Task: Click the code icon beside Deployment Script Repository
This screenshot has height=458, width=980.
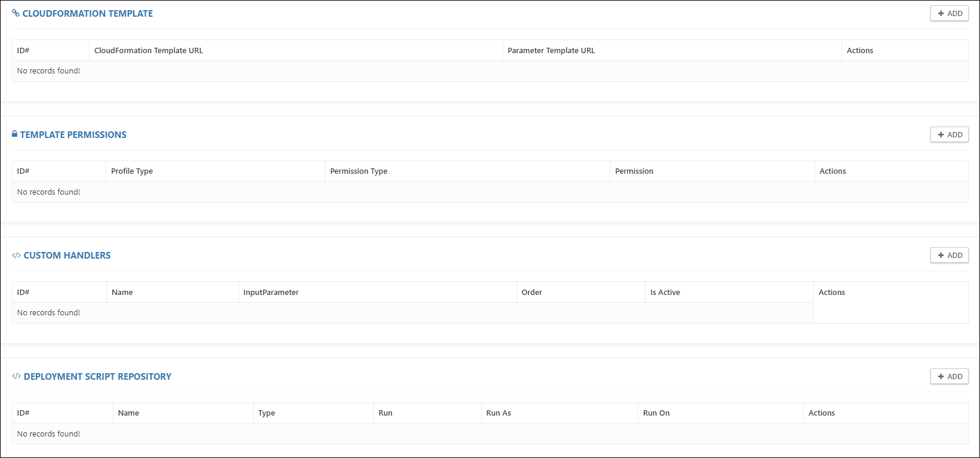Action: 16,376
